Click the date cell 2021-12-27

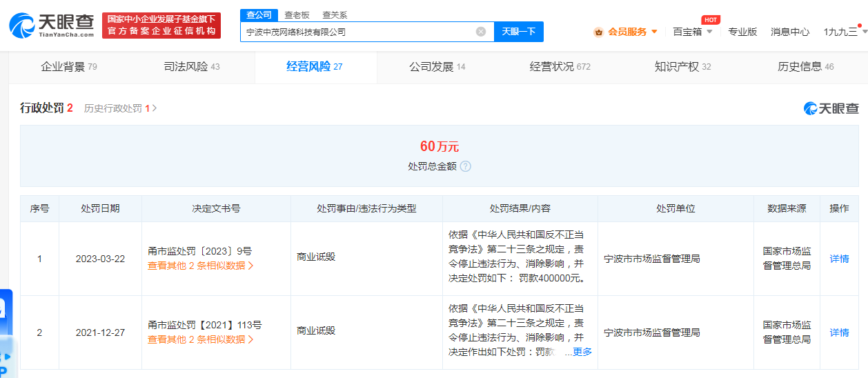[x=100, y=332]
